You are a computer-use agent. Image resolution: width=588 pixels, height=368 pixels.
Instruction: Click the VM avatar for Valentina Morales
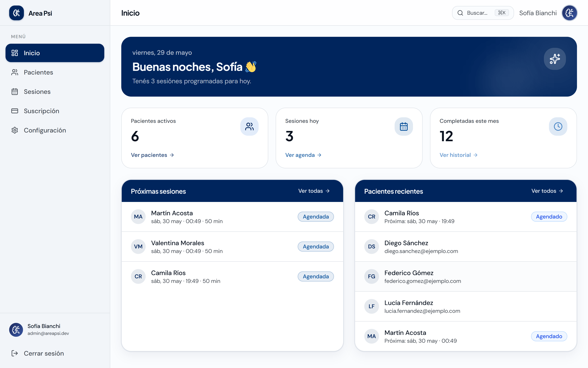(138, 247)
